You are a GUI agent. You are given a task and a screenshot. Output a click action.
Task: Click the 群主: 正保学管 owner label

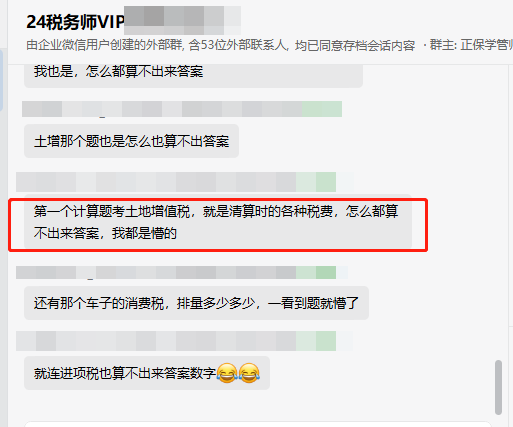pos(471,45)
